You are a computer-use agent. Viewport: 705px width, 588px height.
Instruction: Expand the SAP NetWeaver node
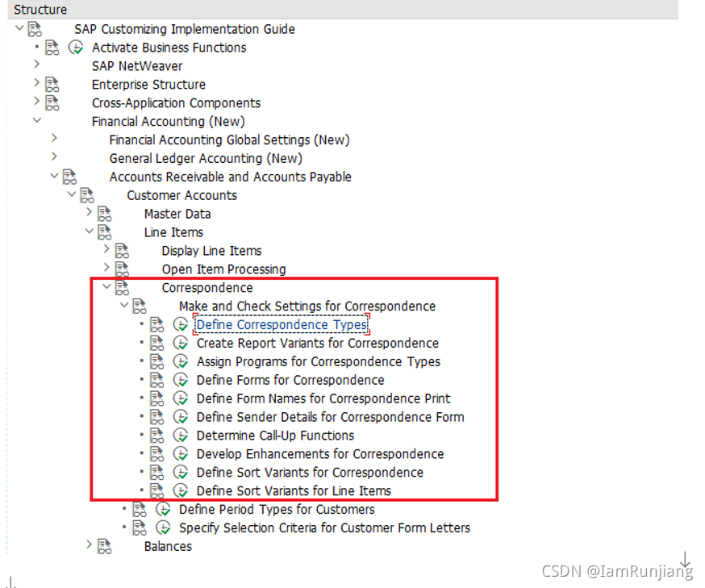point(37,65)
